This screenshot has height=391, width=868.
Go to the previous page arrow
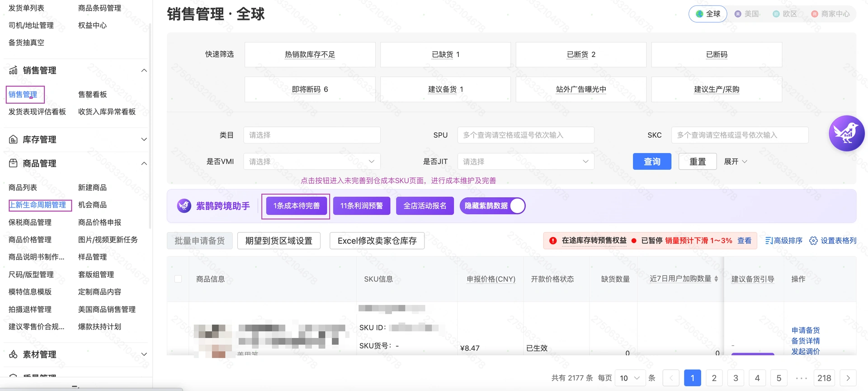pos(671,378)
